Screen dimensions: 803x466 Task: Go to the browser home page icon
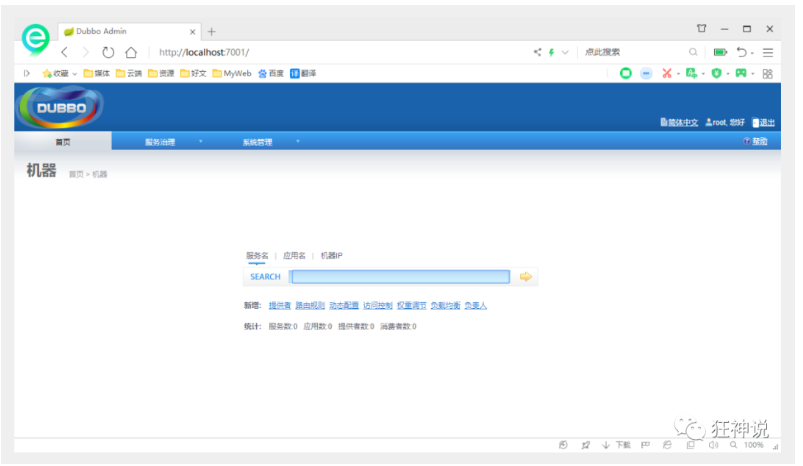131,52
